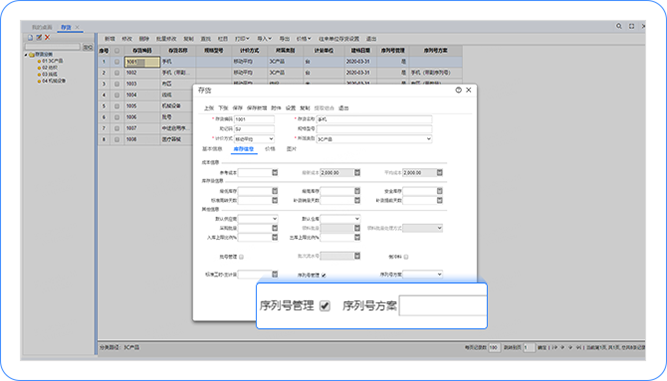Focus the 助记码 field containing SJ
The image size is (667, 381).
(x=254, y=129)
